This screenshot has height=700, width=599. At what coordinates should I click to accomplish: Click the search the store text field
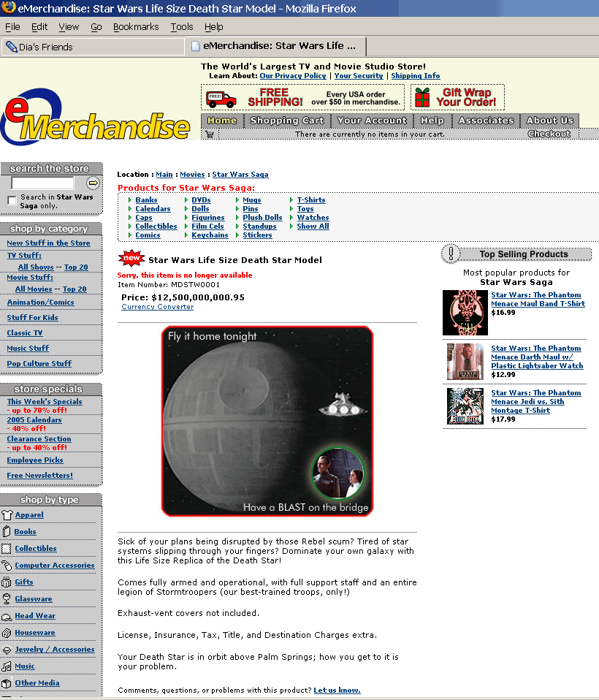tap(43, 183)
